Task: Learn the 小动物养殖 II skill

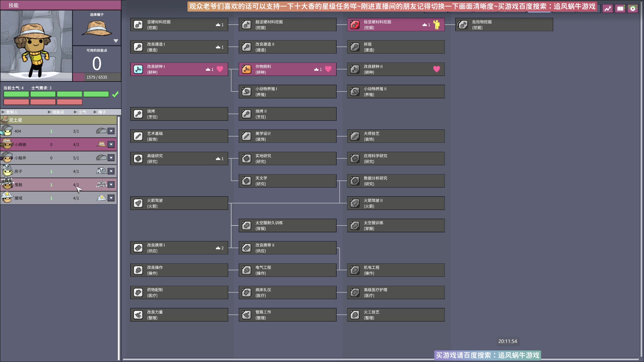Action: pos(396,92)
